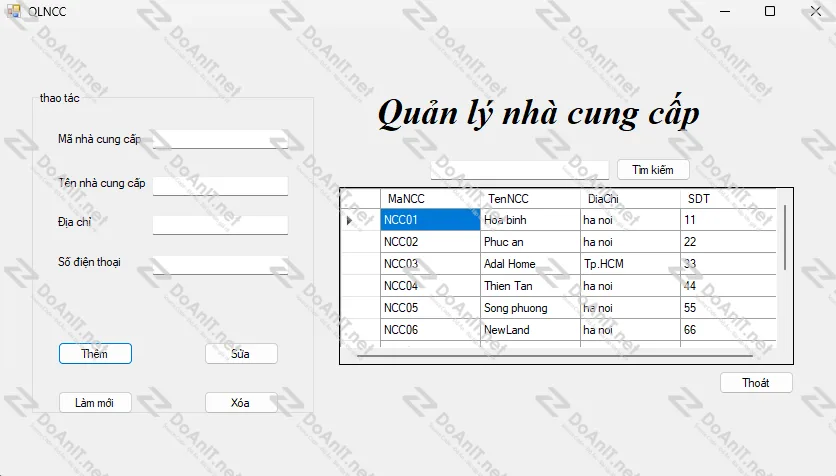
Task: Click the Địa chỉ text field
Action: pos(220,225)
